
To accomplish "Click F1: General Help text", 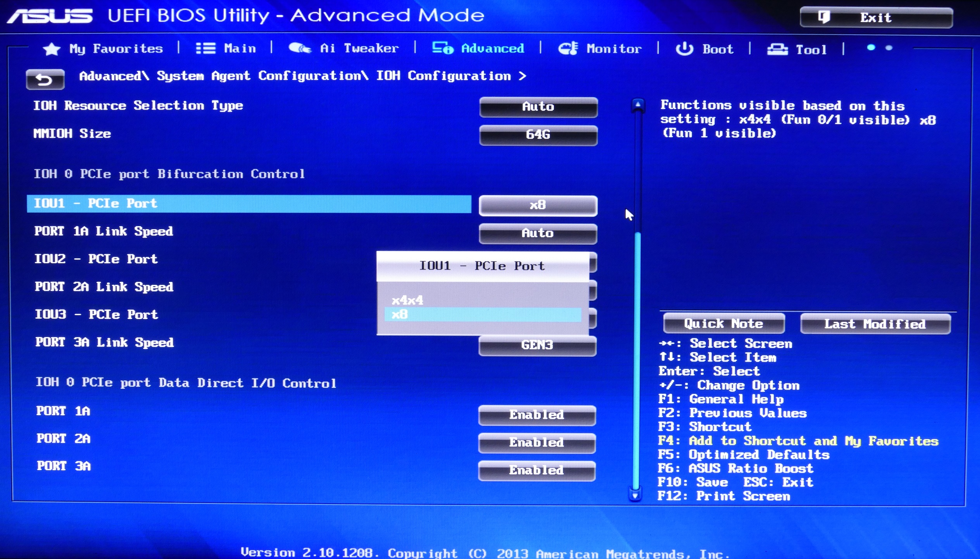I will (721, 399).
